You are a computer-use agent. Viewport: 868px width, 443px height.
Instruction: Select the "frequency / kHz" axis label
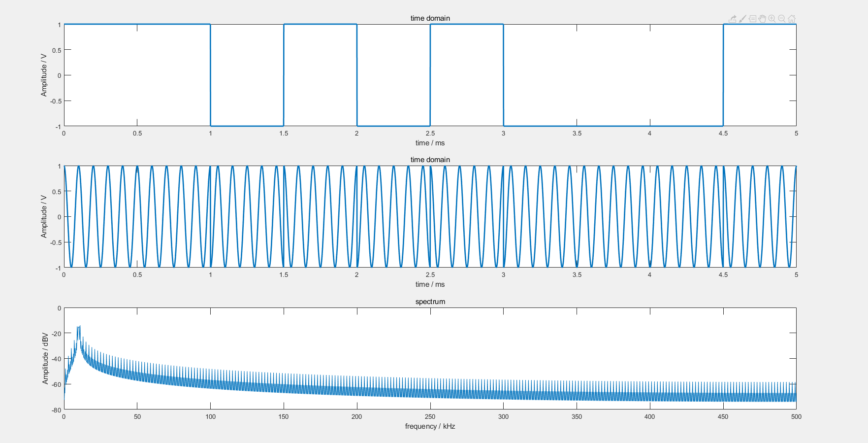click(x=430, y=426)
